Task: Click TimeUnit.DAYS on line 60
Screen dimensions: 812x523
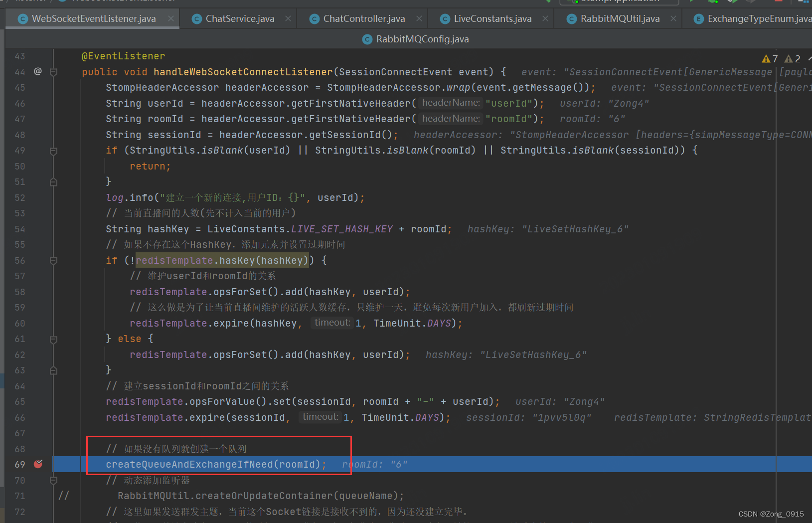Action: point(412,324)
